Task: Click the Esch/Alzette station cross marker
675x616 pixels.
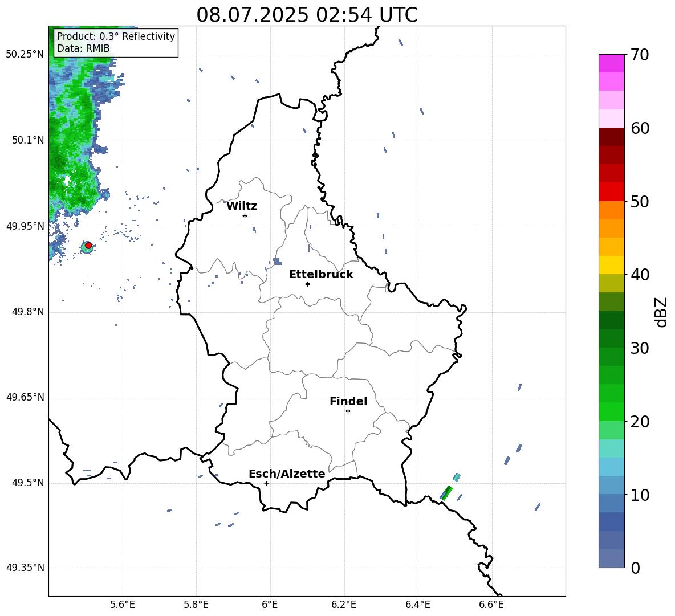Action: (x=266, y=483)
